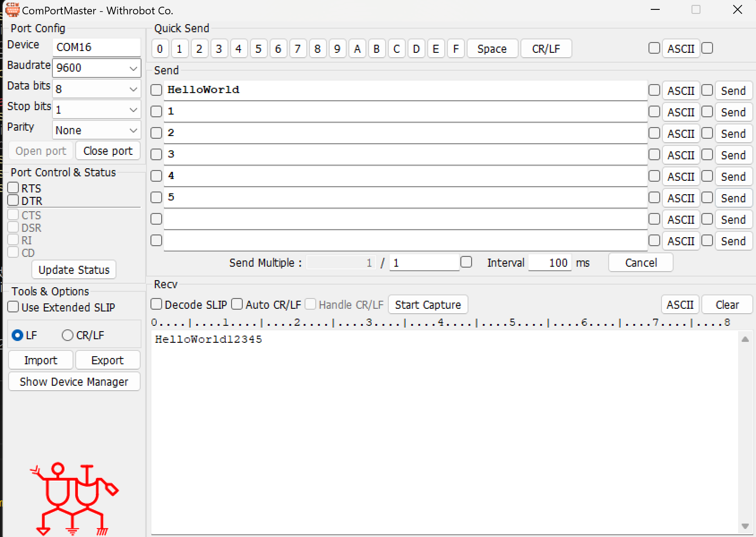Click the ComPortMaster app icon in title bar
This screenshot has height=537, width=756.
click(x=13, y=9)
